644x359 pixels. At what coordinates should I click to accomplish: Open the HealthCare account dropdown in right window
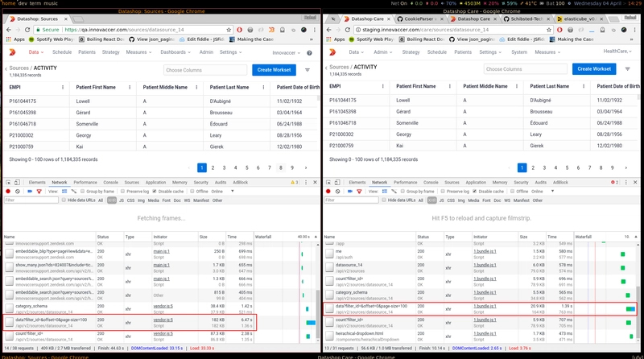click(x=617, y=52)
